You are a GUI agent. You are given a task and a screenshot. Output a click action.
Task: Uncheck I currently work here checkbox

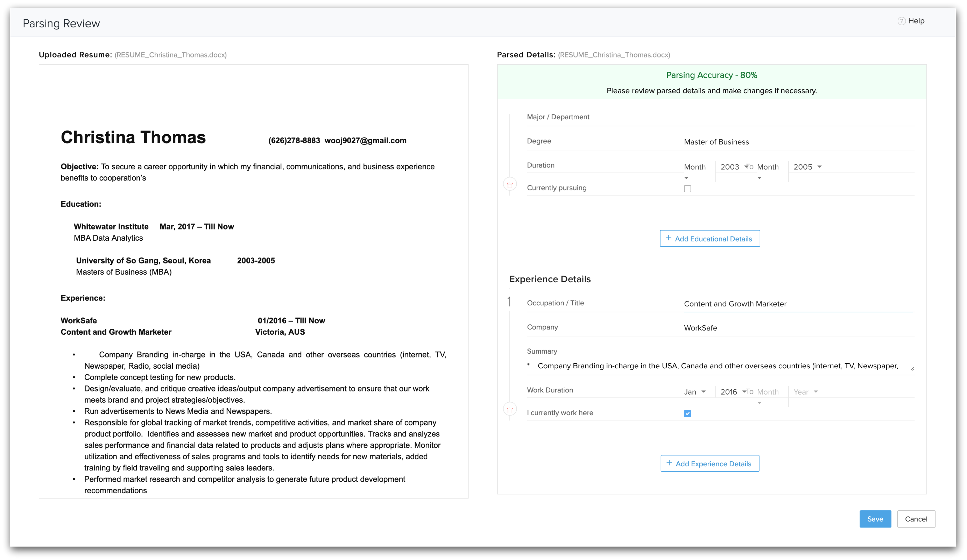(687, 414)
